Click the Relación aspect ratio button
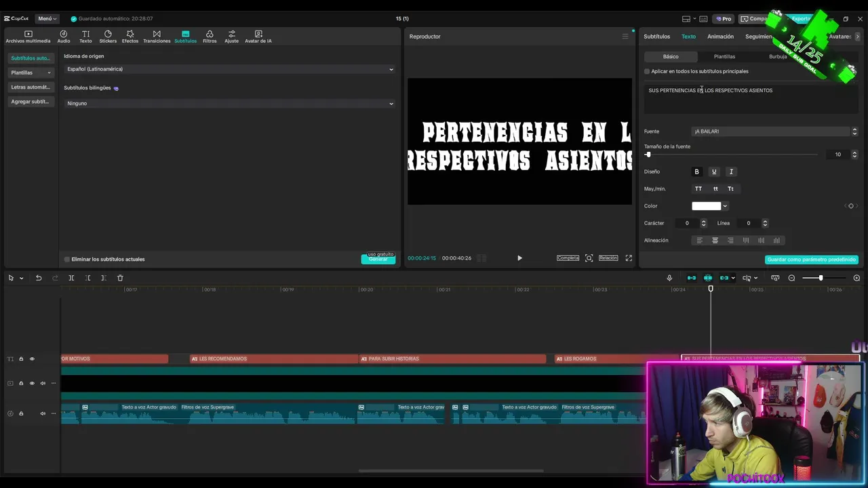The image size is (868, 488). [x=608, y=258]
